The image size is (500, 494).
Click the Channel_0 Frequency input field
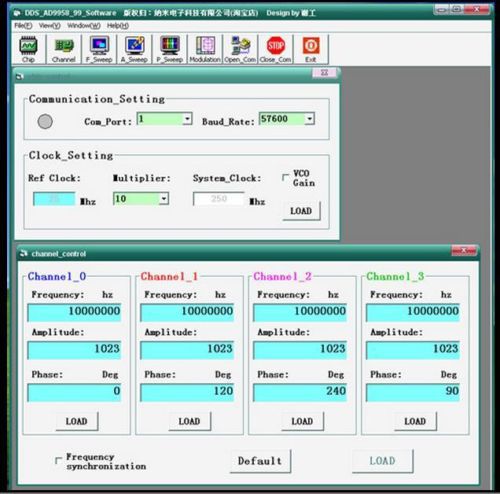coord(74,312)
